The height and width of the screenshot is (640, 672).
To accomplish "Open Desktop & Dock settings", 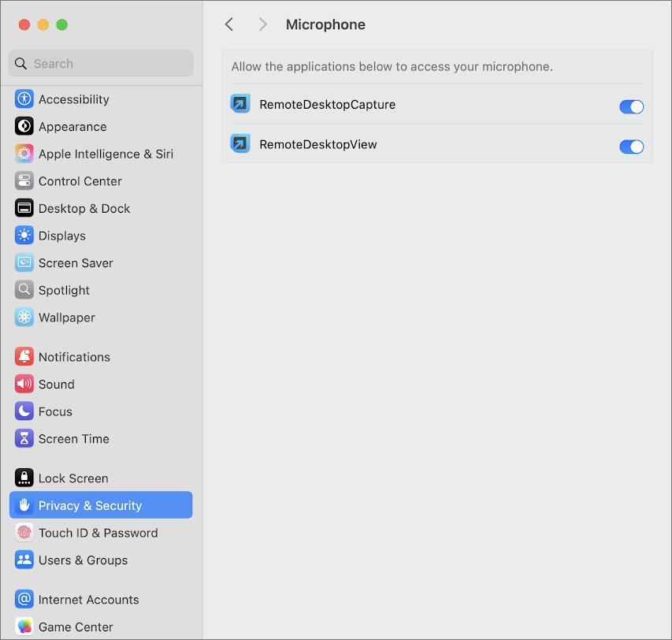I will coord(84,209).
